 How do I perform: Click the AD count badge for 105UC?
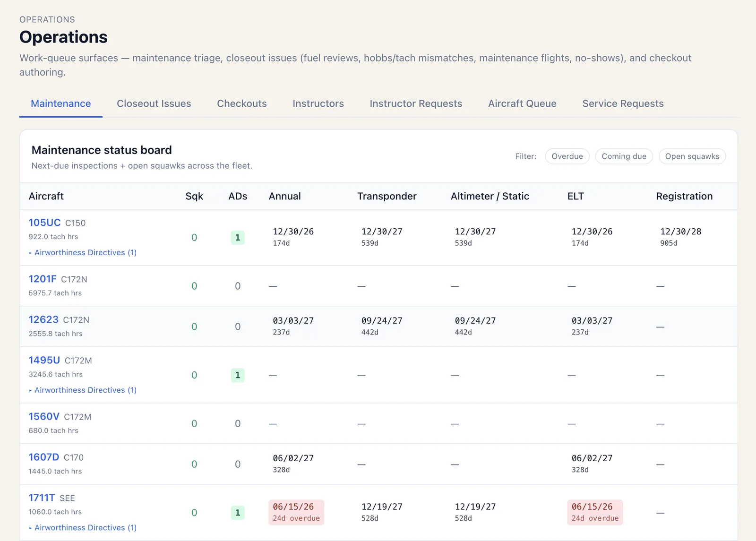(238, 238)
